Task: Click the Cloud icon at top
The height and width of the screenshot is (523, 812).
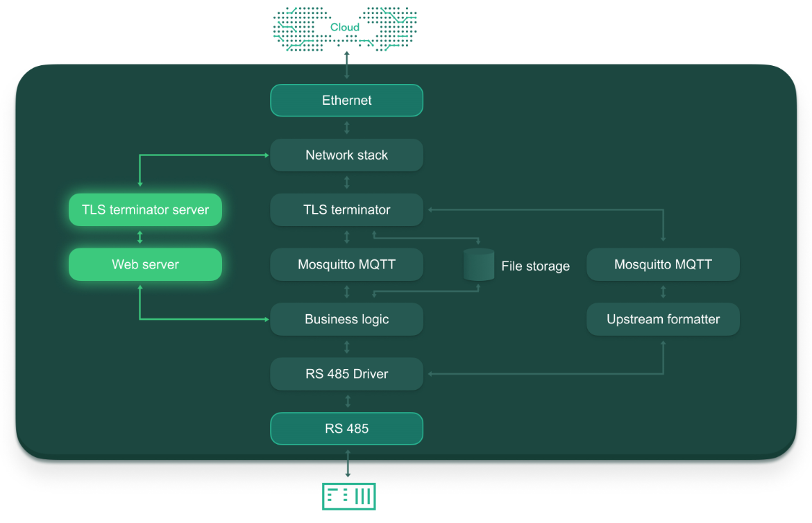Action: click(345, 28)
